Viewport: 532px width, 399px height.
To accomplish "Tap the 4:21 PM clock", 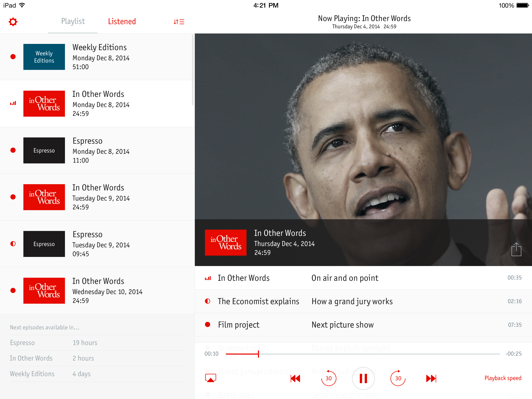I will click(266, 5).
